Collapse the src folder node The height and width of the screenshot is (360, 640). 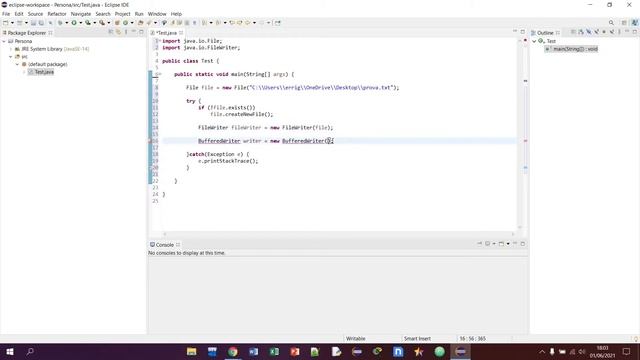(11, 57)
